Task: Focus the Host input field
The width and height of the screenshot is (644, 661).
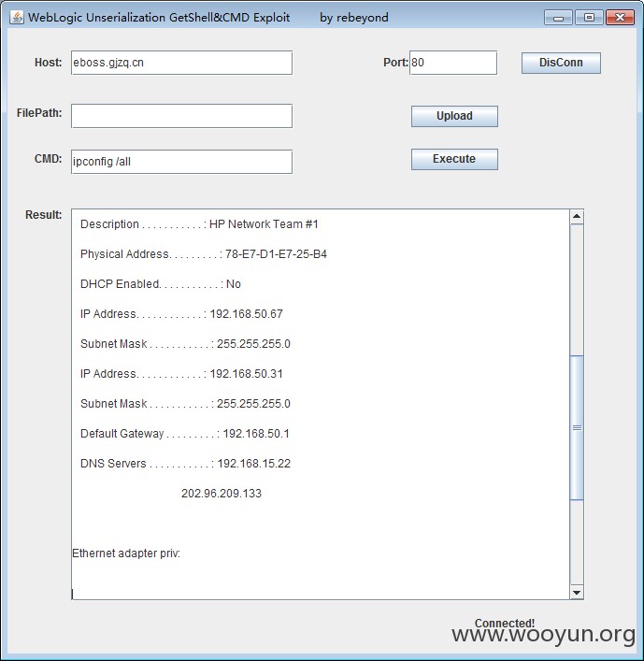Action: [x=181, y=63]
